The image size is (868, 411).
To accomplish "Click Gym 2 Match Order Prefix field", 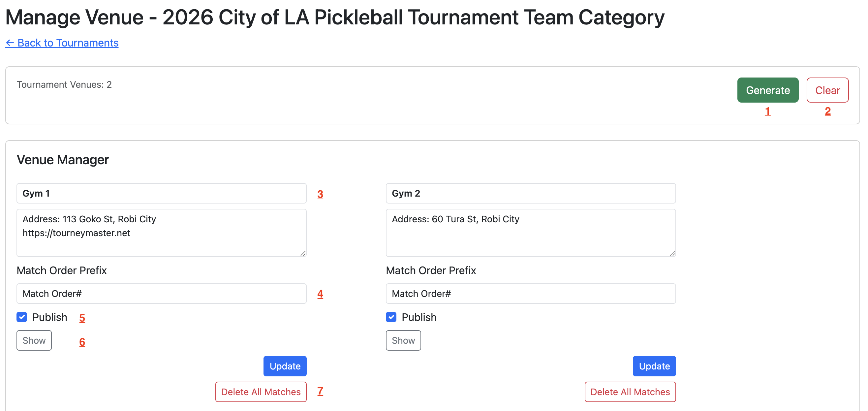I will 530,293.
